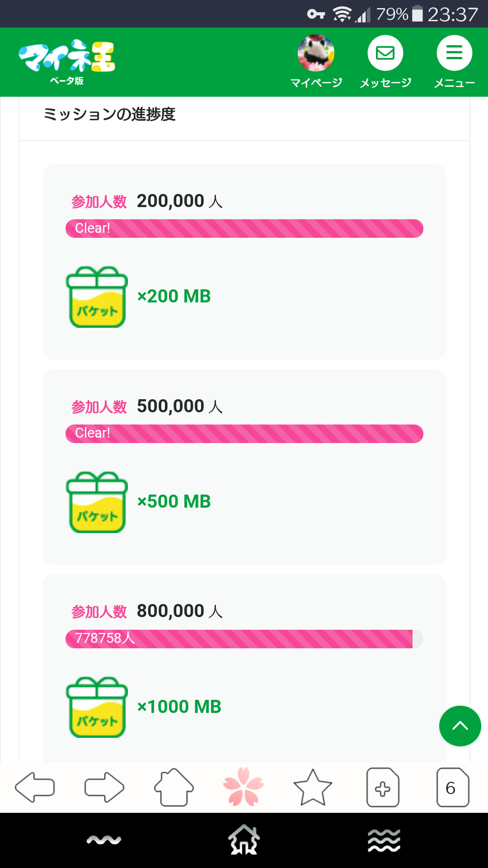Open the メッセージ envelope icon
Screen dimensions: 488x868
click(385, 53)
